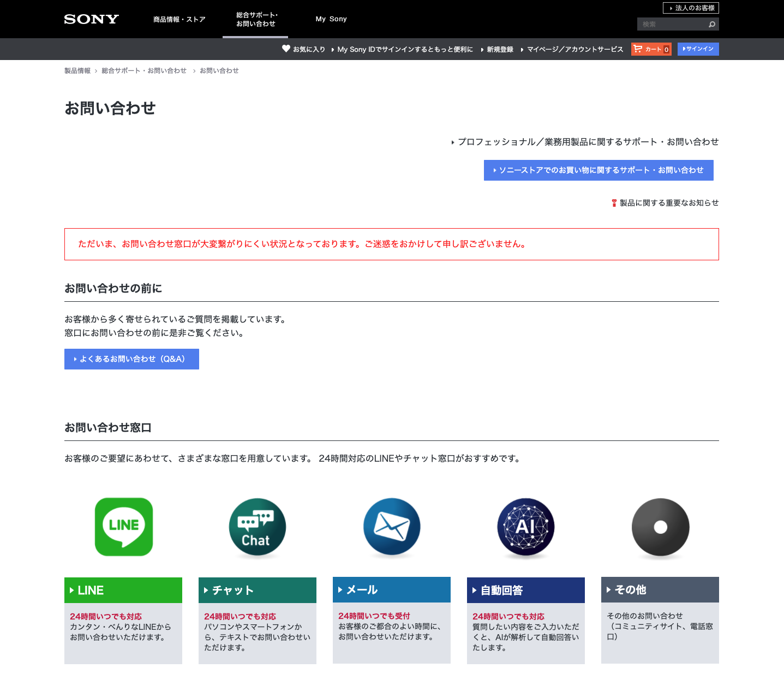Viewport: 784px width, 674px height.
Task: Go to Sony logo homepage
Action: click(92, 19)
